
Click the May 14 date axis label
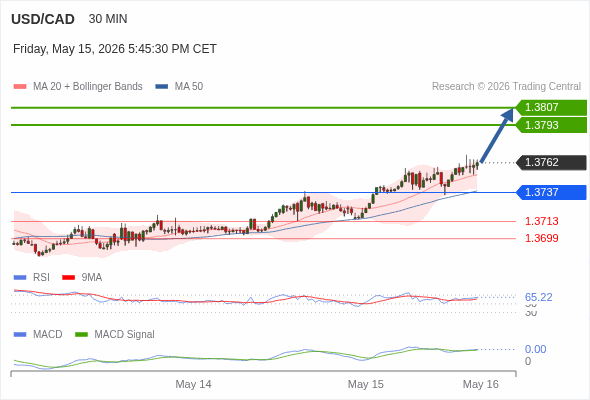(x=193, y=384)
